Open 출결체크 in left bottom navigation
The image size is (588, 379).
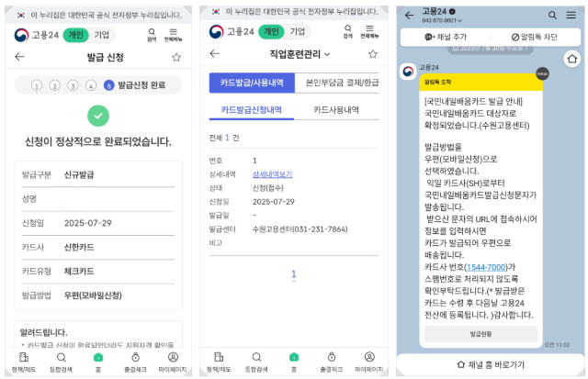click(x=135, y=362)
